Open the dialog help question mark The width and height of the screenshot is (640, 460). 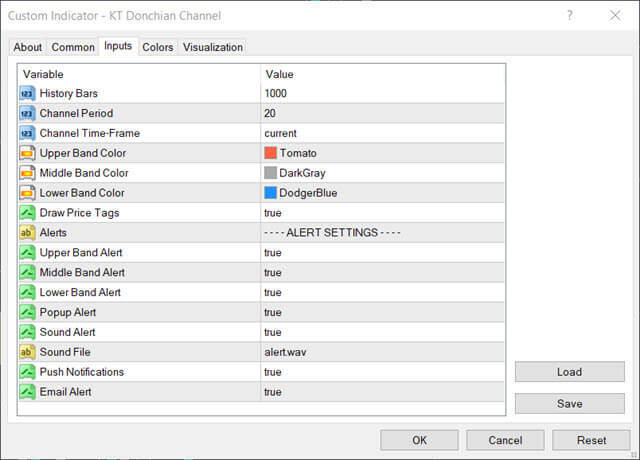570,16
